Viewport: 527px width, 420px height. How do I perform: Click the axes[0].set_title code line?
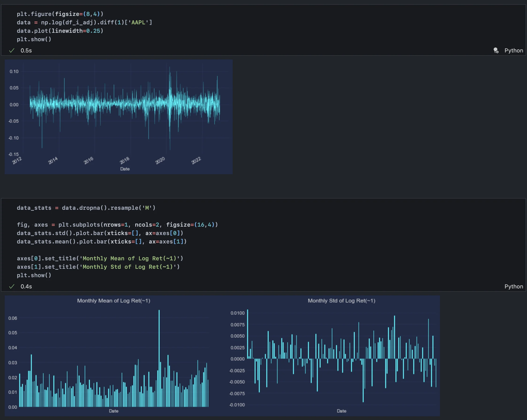pyautogui.click(x=100, y=258)
